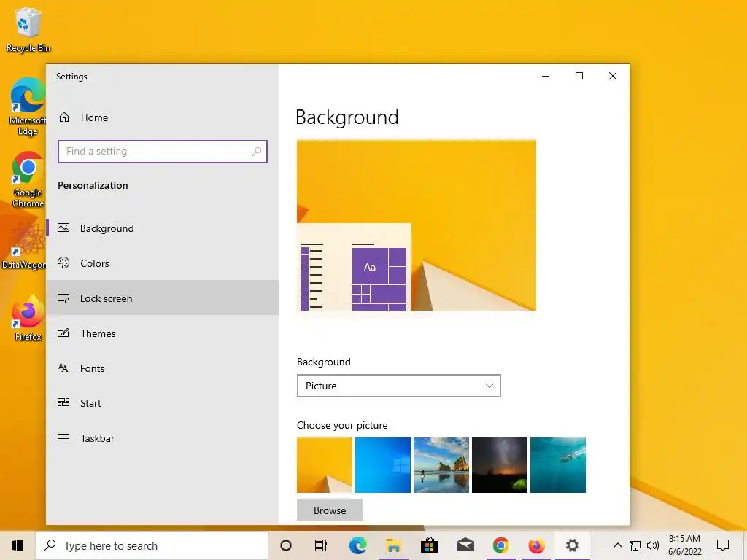This screenshot has height=560, width=747.
Task: Launch Firefox from the taskbar
Action: tap(536, 545)
